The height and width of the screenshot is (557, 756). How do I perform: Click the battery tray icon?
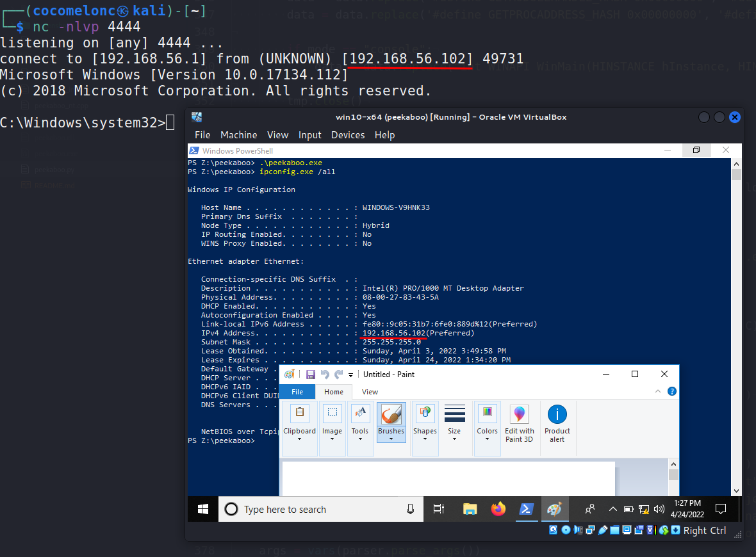(629, 509)
